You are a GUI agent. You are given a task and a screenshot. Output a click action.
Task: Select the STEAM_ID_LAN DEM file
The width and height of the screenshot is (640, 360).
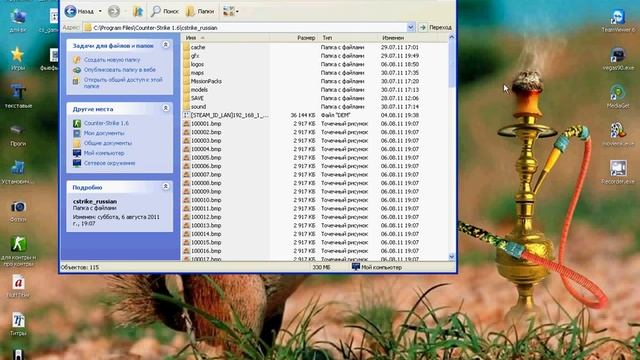tap(230, 116)
